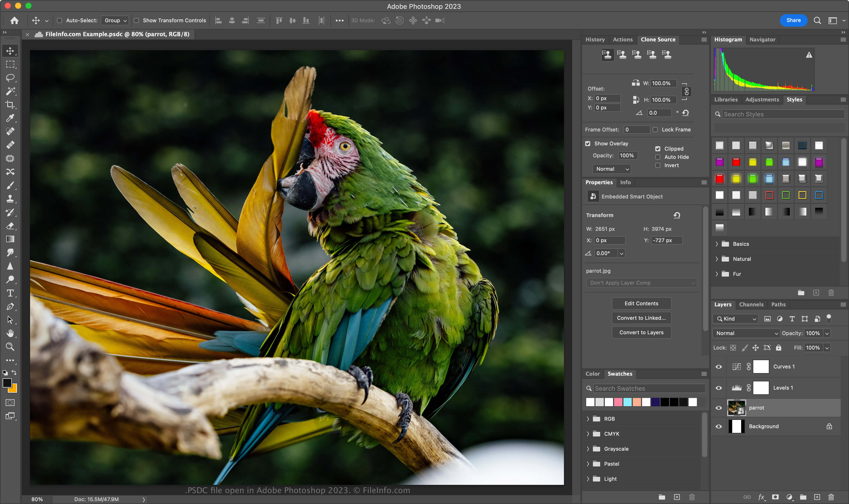Pick the cyan swatch in Swatches panel
The image size is (849, 504).
pyautogui.click(x=627, y=402)
